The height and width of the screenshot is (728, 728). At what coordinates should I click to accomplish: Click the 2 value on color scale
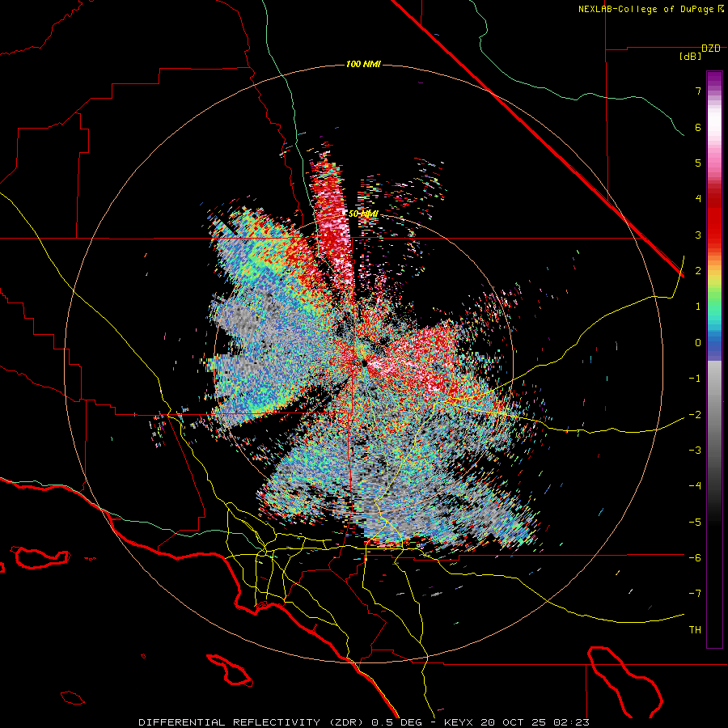click(698, 271)
